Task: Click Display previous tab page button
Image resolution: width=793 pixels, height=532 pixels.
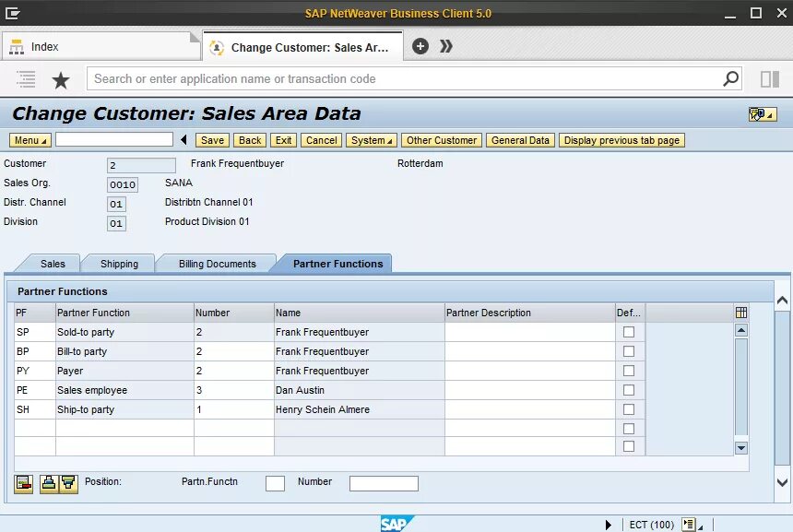Action: click(621, 140)
